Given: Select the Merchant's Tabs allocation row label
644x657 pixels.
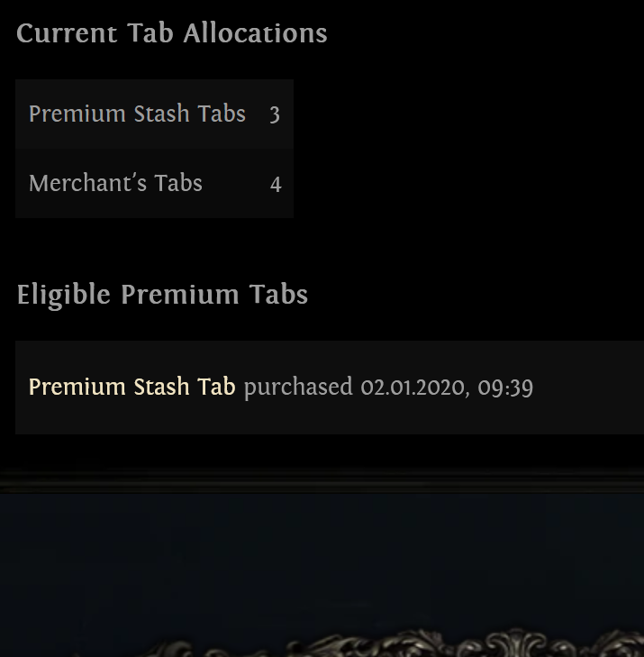Looking at the screenshot, I should [115, 183].
